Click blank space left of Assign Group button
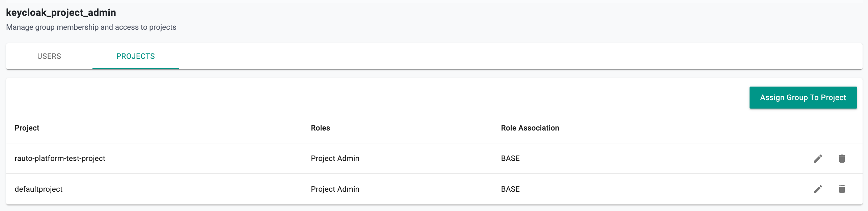 (x=405, y=98)
